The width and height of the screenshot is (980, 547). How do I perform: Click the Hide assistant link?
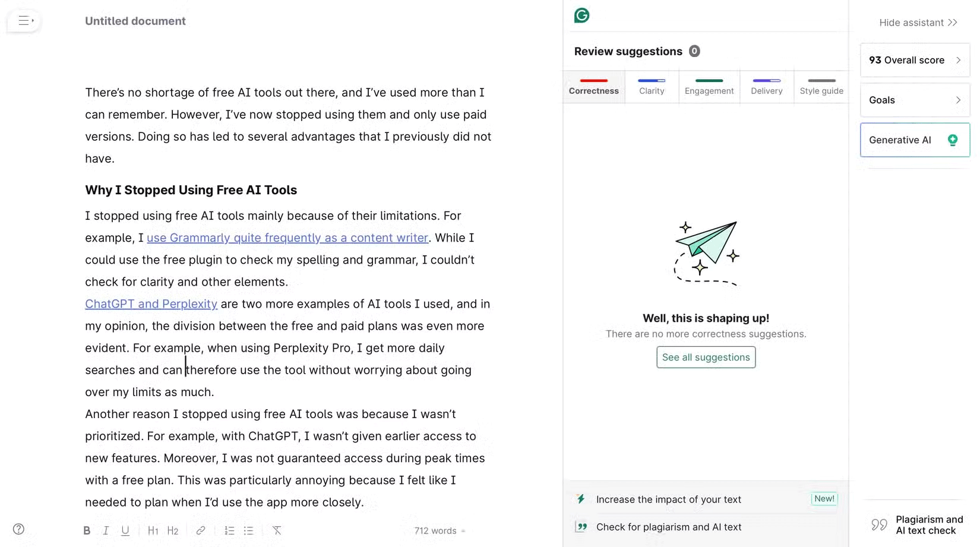[x=918, y=22]
